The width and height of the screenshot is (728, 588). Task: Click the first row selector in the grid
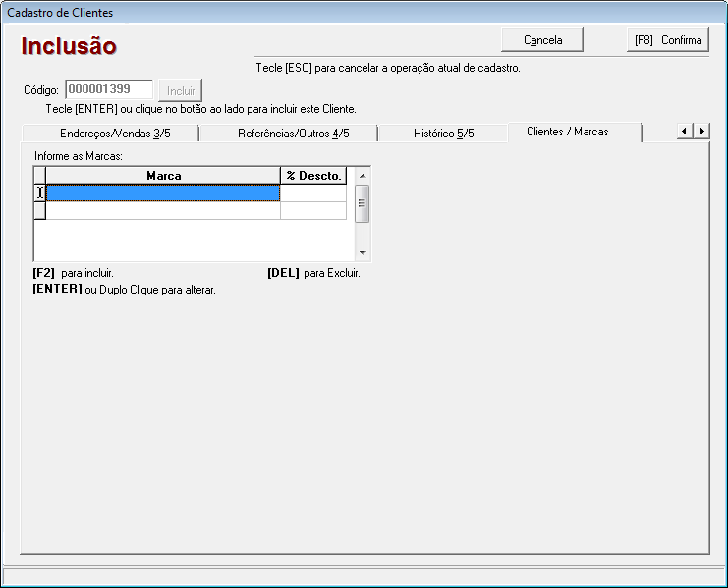40,193
